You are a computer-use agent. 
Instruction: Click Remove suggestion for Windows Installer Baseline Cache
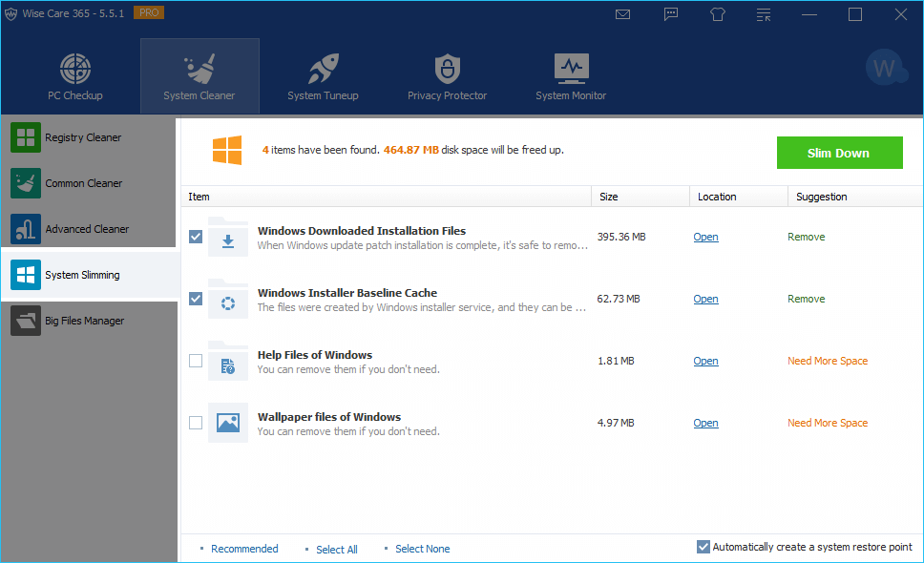807,299
